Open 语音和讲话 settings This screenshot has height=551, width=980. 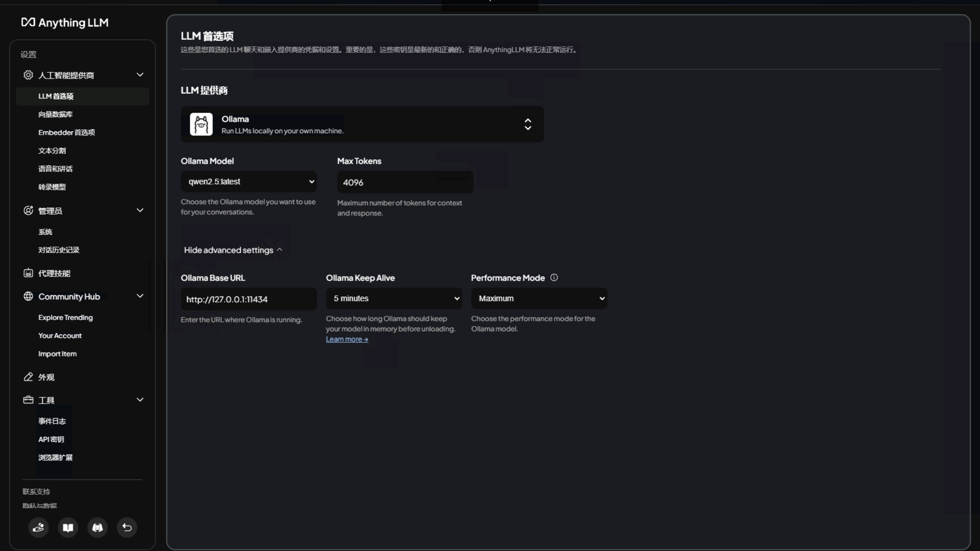pyautogui.click(x=56, y=169)
